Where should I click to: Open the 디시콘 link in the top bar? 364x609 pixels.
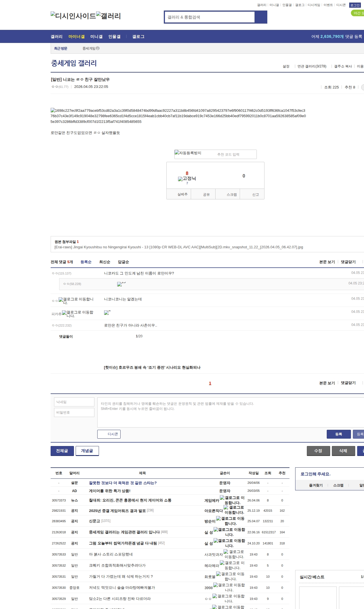341,5
